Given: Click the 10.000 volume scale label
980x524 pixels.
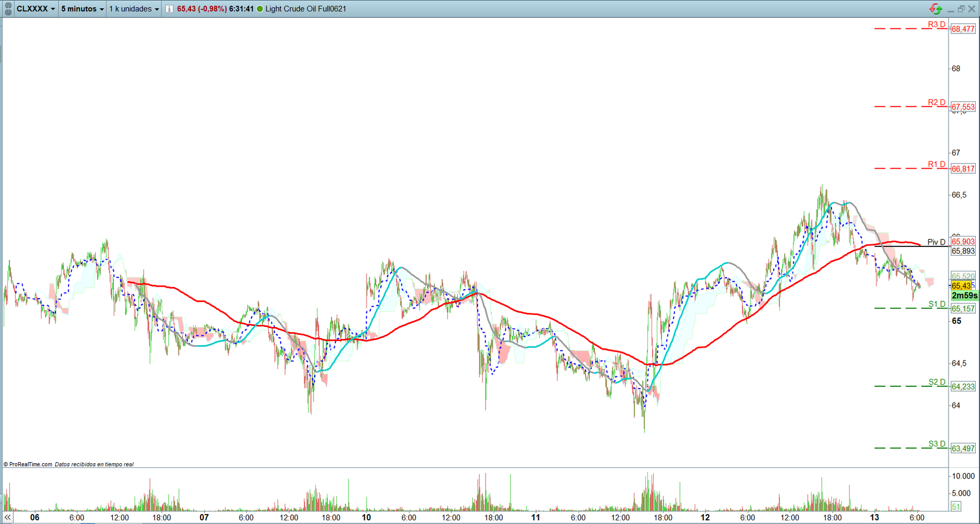Looking at the screenshot, I should pyautogui.click(x=963, y=476).
